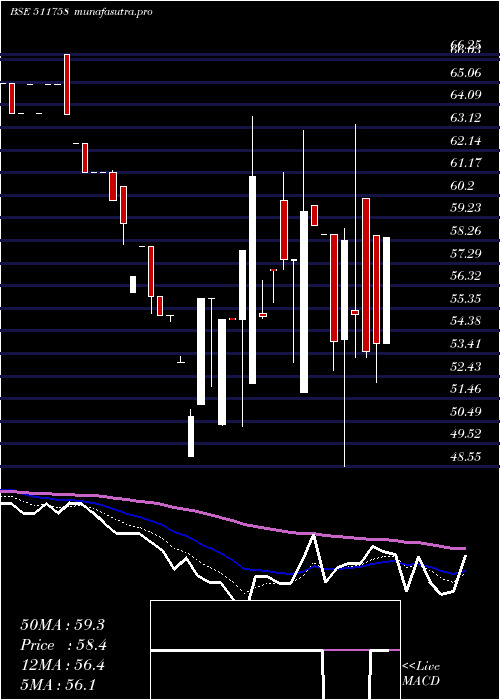Click the <<Live MACD label

[421, 674]
